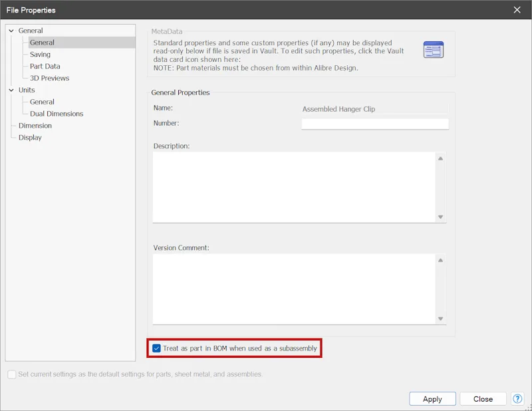Open the Dimension settings page
The height and width of the screenshot is (411, 532).
coord(35,126)
